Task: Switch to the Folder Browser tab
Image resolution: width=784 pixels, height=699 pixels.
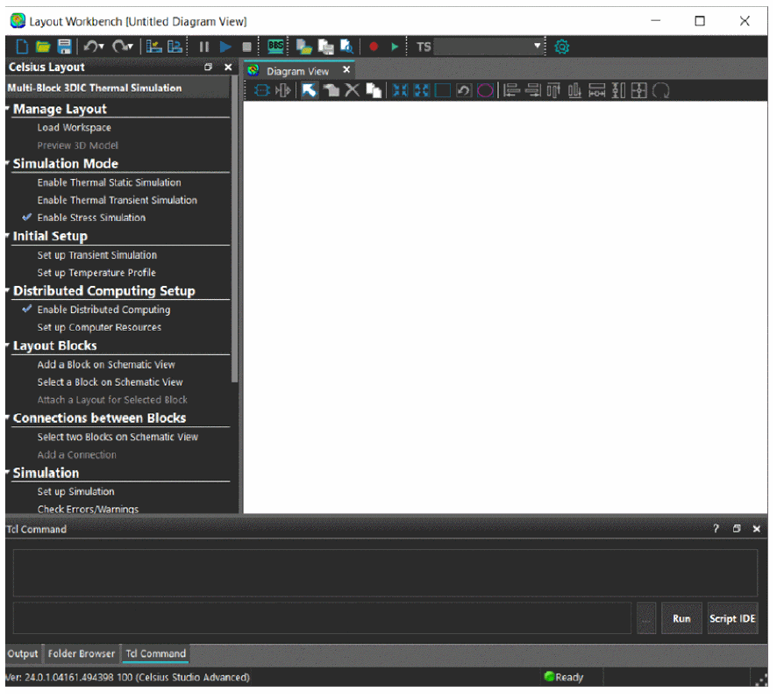Action: click(x=81, y=653)
